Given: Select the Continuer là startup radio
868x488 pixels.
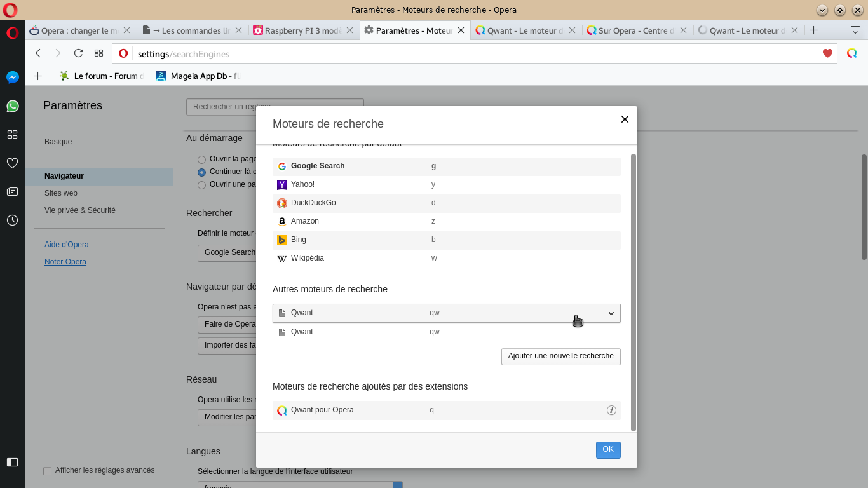Looking at the screenshot, I should (201, 172).
